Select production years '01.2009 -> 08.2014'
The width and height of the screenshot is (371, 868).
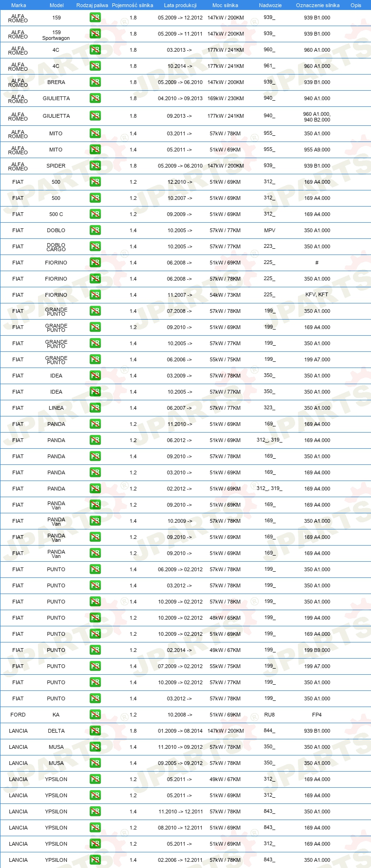pos(180,731)
